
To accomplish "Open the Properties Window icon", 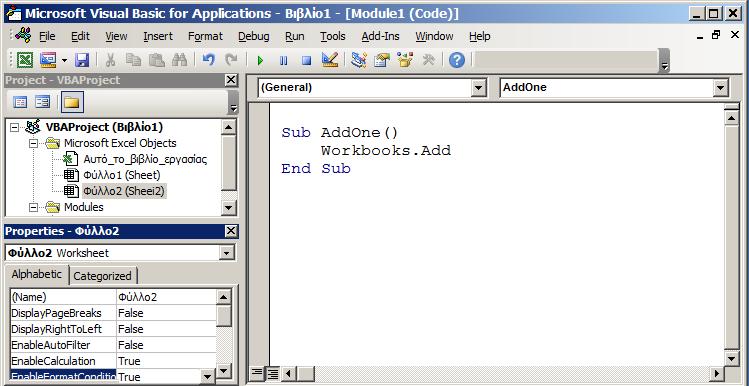I will coord(382,60).
